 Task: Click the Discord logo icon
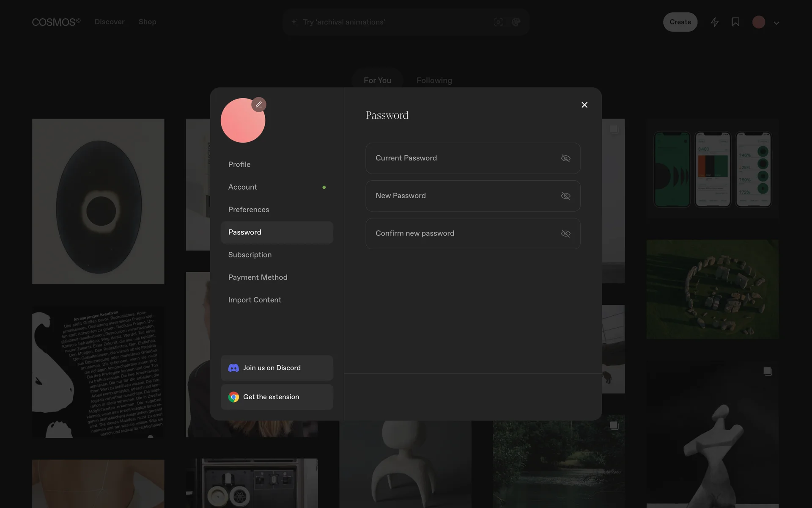pos(233,368)
